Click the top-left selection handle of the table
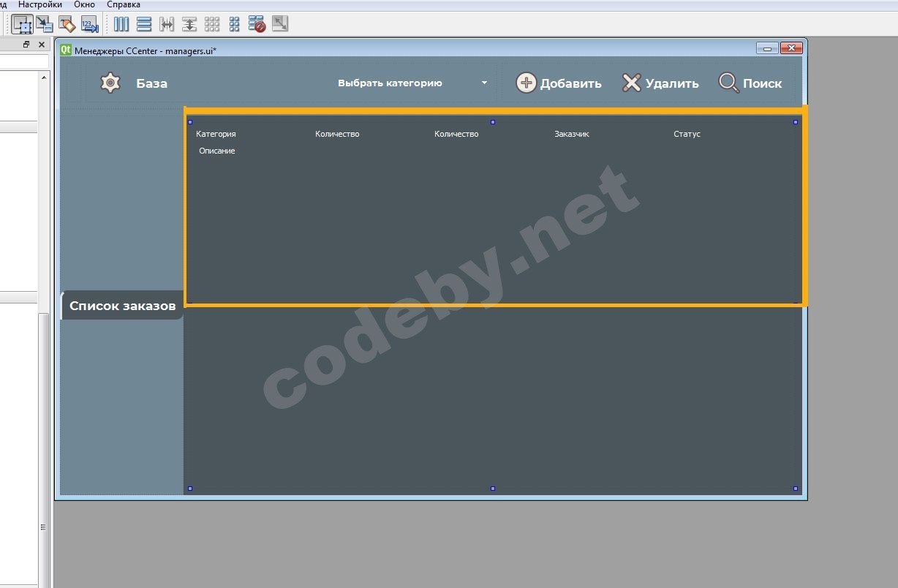 click(x=190, y=122)
